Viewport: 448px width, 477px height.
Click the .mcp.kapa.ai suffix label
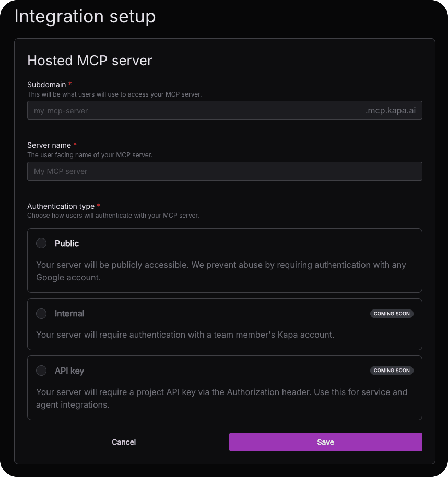pyautogui.click(x=391, y=110)
